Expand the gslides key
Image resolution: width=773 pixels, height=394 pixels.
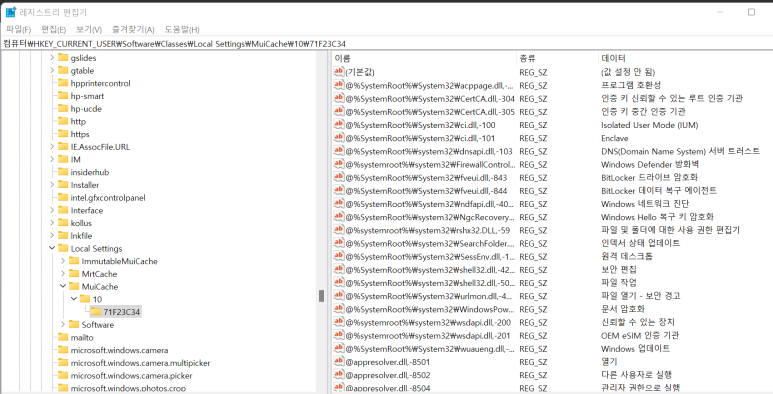[x=52, y=58]
